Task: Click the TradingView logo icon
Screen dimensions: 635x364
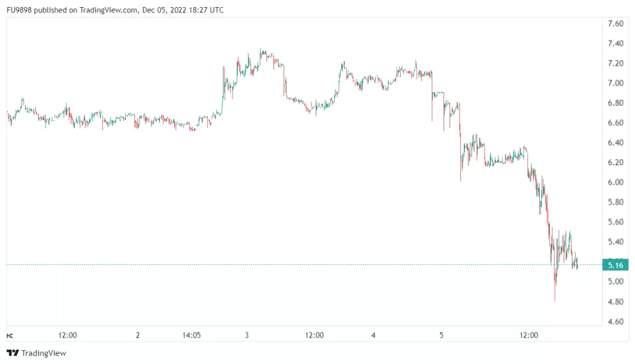Action: tap(12, 353)
